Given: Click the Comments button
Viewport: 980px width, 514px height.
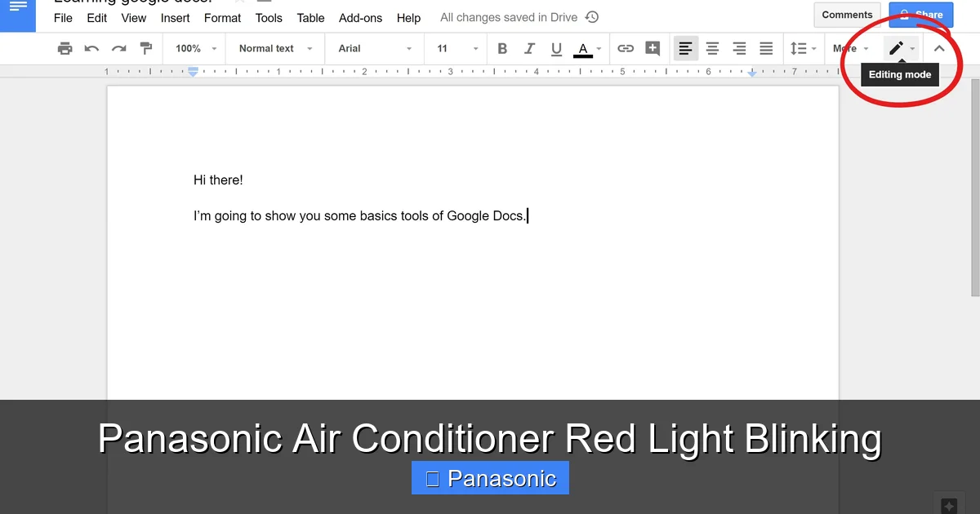Looking at the screenshot, I should pos(847,15).
